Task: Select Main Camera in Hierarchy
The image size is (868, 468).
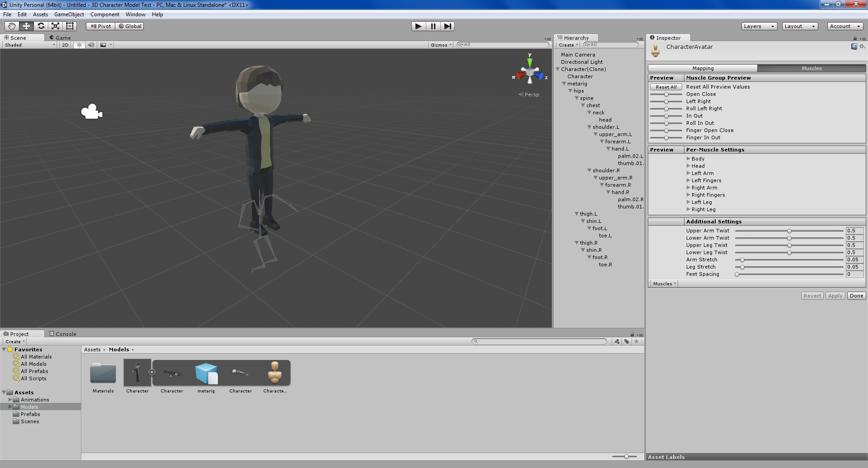Action: point(578,55)
